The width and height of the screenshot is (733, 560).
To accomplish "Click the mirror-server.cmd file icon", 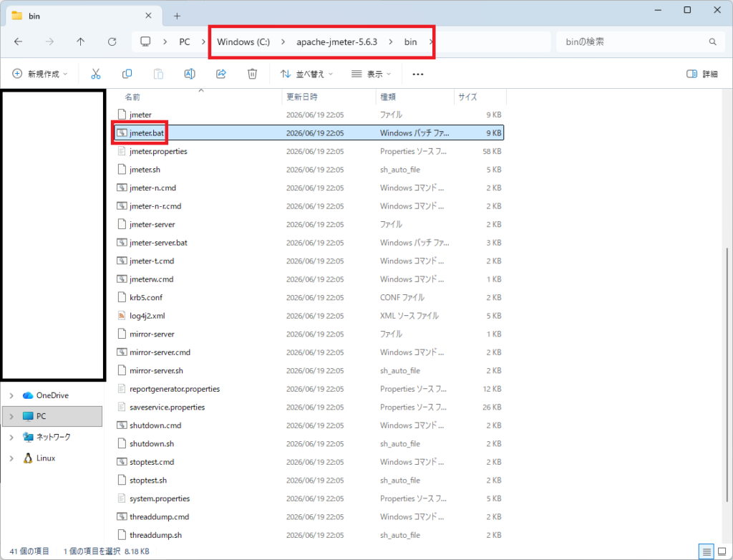I will [122, 352].
